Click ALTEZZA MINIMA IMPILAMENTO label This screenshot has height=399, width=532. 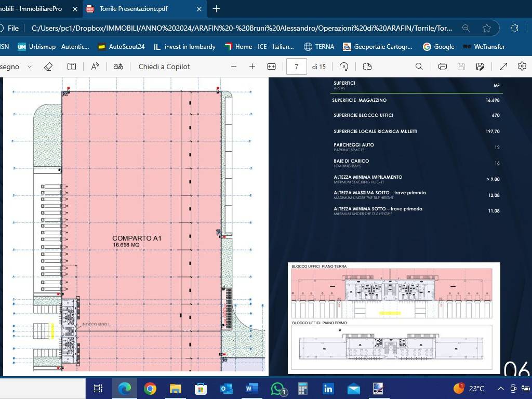(368, 177)
